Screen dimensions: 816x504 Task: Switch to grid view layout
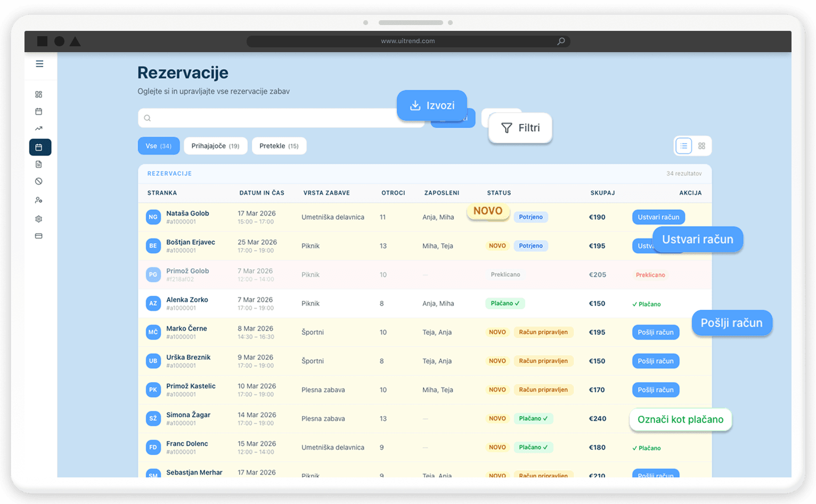701,146
